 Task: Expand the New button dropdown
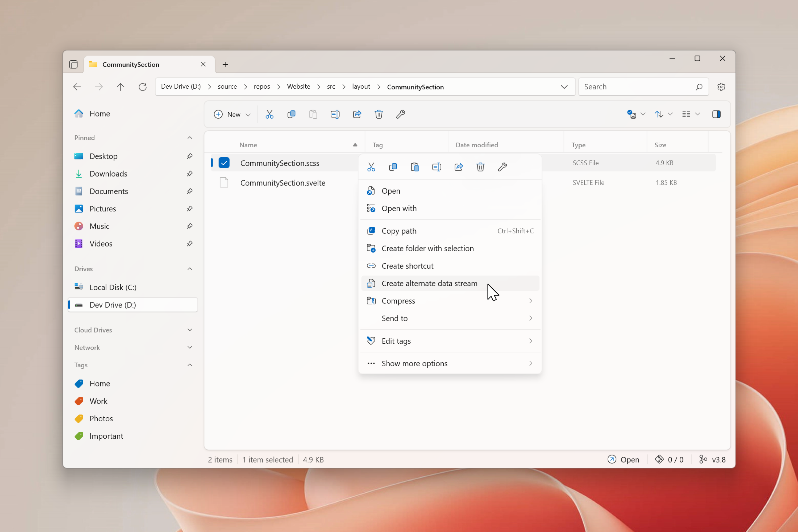(248, 114)
